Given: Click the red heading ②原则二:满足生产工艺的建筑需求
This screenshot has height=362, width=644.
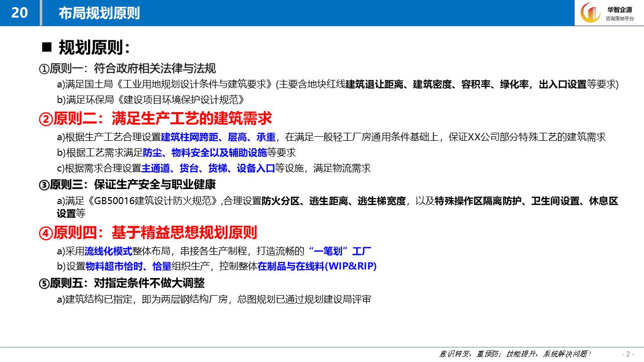Looking at the screenshot, I should coord(155,119).
